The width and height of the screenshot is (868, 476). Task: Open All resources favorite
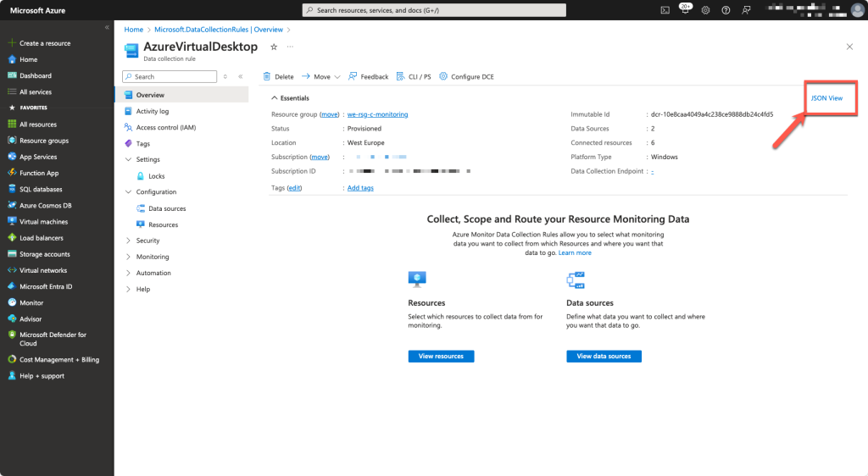click(38, 125)
